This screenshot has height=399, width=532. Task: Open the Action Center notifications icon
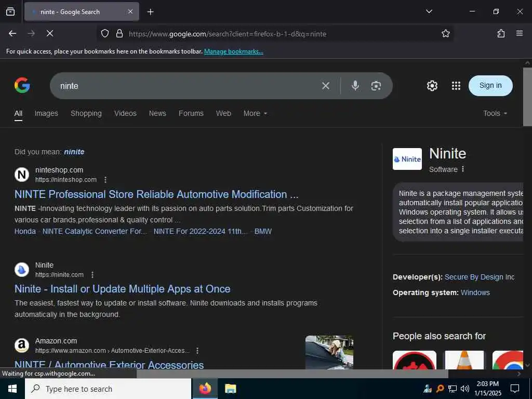pyautogui.click(x=515, y=389)
